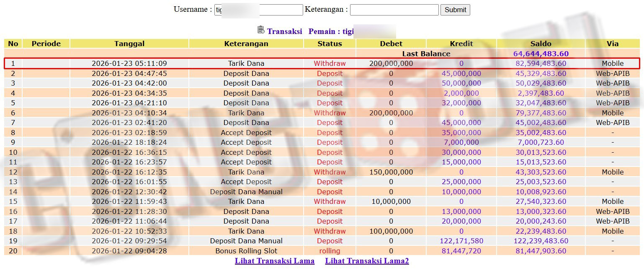Select the 2026-01-23 05:11:09 date cell
This screenshot has height=276, width=644.
tap(129, 64)
